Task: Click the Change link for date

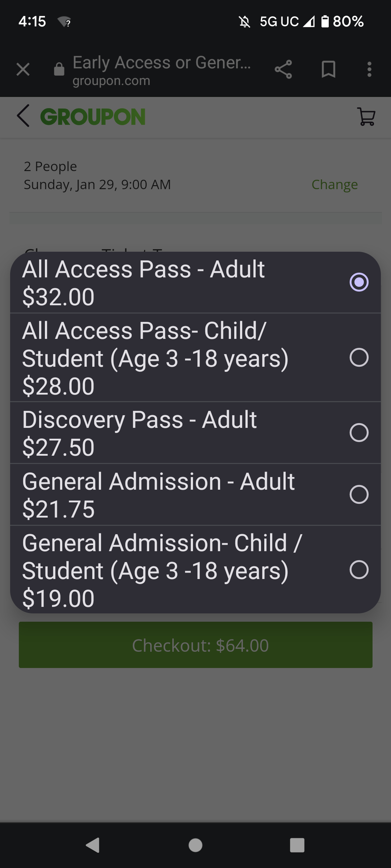Action: pos(335,184)
